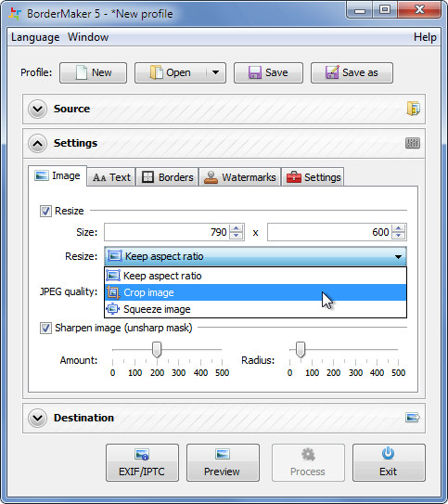448x504 pixels.
Task: Click the Preview button
Action: [223, 462]
